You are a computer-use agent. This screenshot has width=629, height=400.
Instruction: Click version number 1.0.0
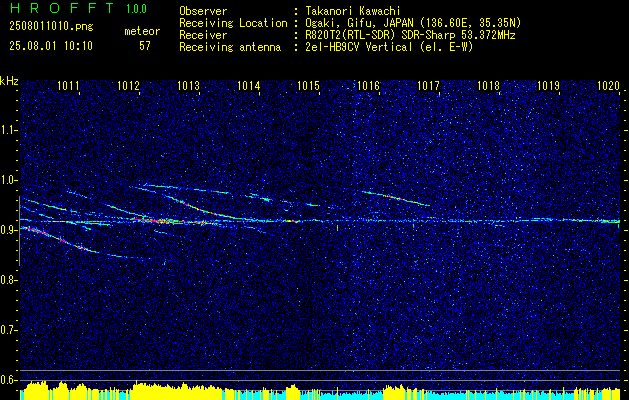[x=136, y=9]
